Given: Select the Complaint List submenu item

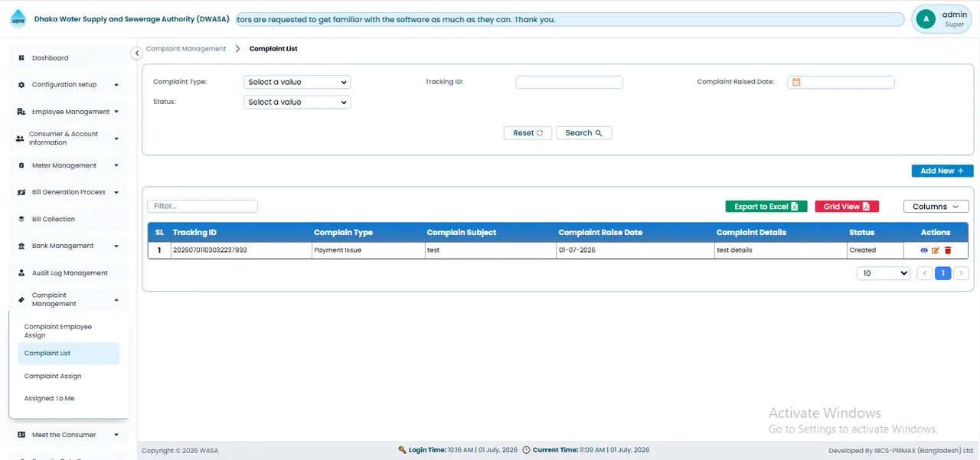Looking at the screenshot, I should pos(68,353).
